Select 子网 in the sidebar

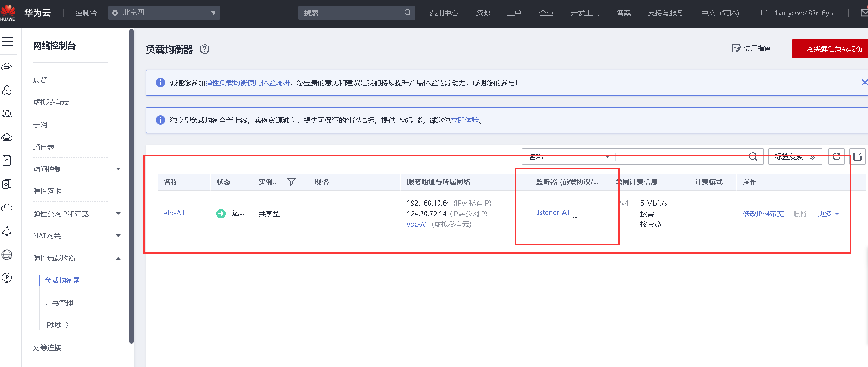(x=40, y=124)
